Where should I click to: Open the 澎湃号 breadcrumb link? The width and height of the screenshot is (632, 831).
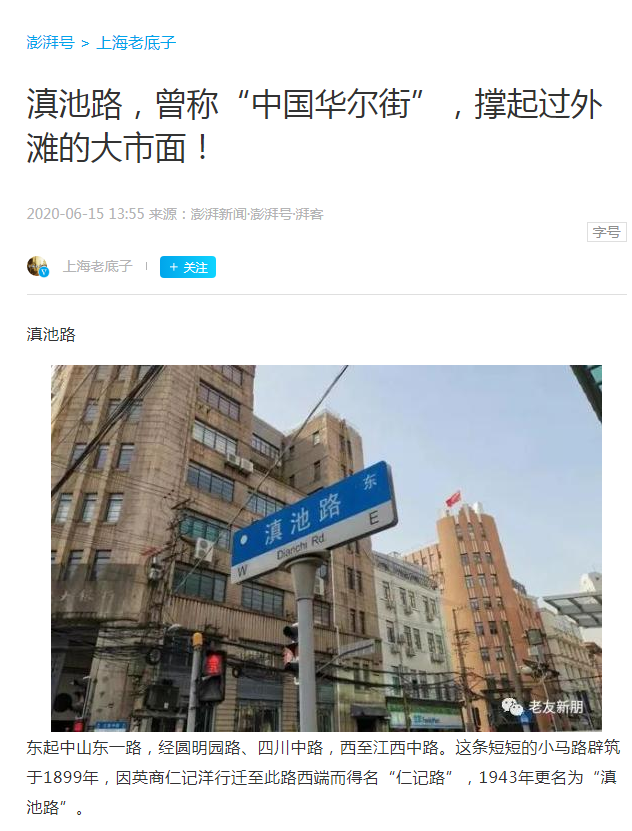[x=51, y=42]
